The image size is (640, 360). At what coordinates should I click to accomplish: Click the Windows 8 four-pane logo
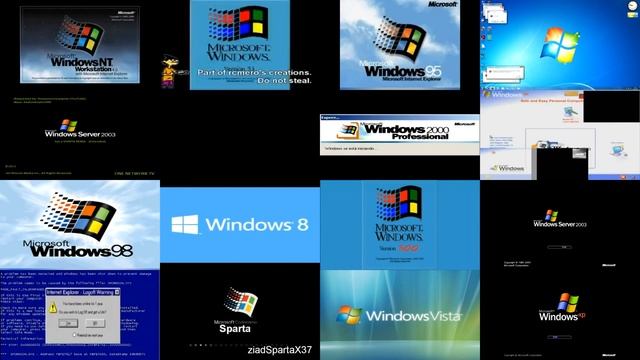click(x=185, y=224)
